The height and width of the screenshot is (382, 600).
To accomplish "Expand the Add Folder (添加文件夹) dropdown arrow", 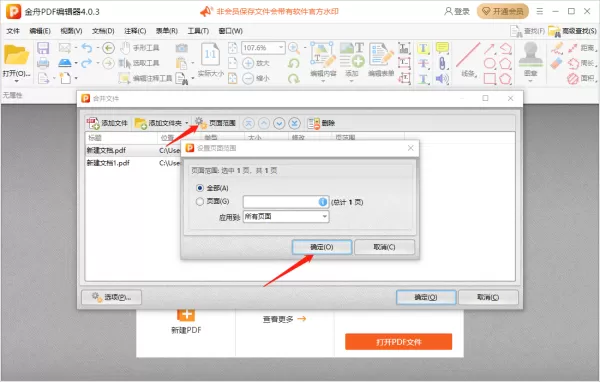I will click(x=187, y=123).
